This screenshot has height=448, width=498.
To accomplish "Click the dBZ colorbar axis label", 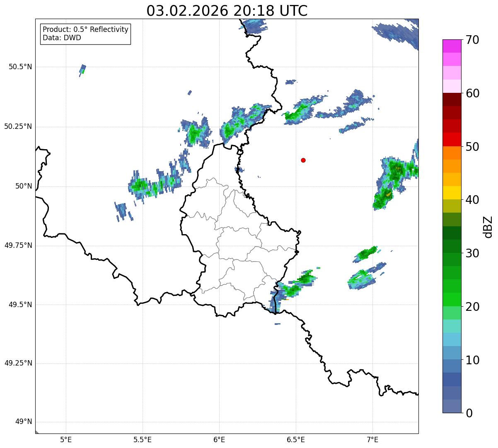I will coord(488,226).
